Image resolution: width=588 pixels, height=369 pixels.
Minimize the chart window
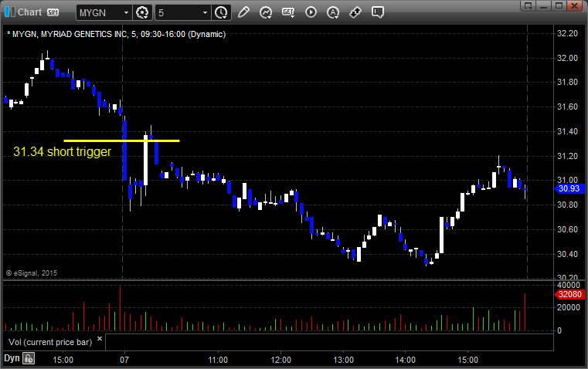[543, 5]
